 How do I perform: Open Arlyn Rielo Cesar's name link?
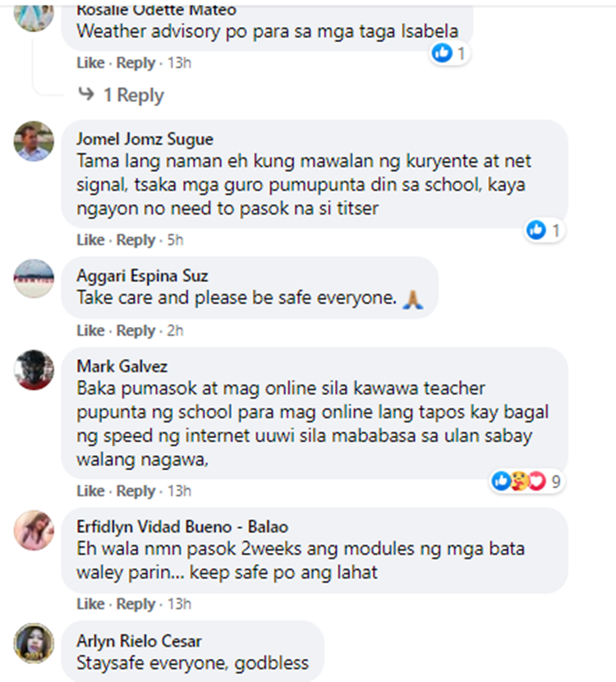pos(139,641)
